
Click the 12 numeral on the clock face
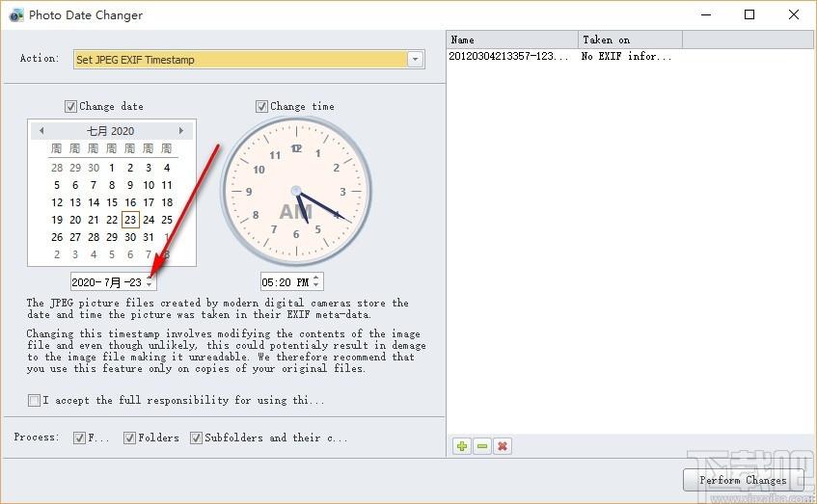tap(296, 148)
